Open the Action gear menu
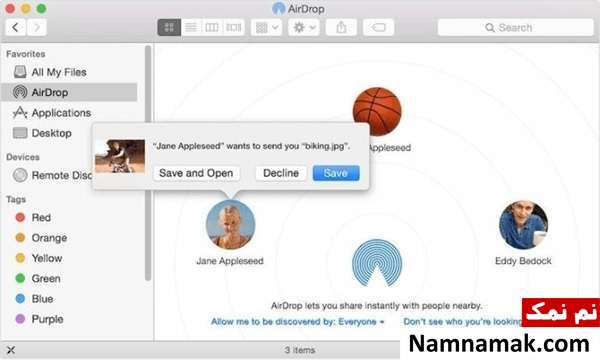The width and height of the screenshot is (600, 360). click(x=304, y=28)
